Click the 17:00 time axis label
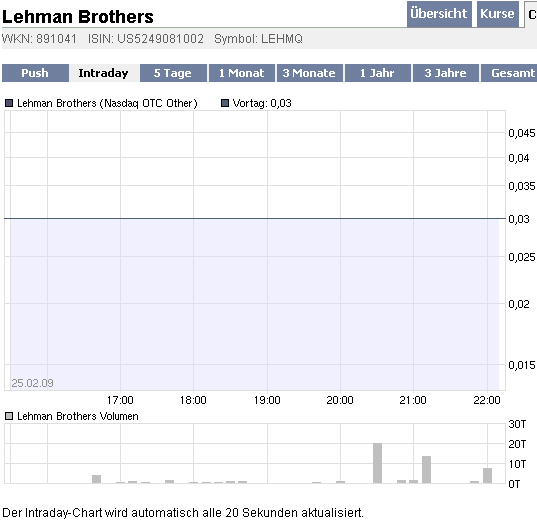Image resolution: width=537 pixels, height=523 pixels. 120,400
